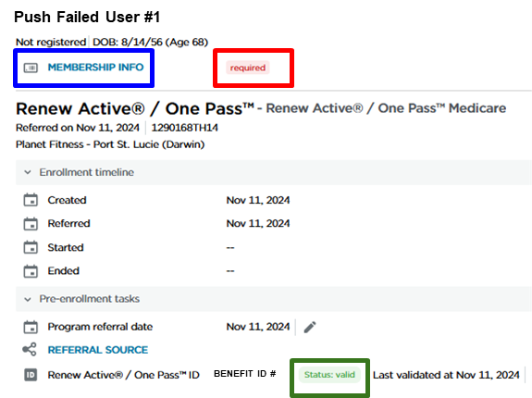Collapse the Pre-enrollment tasks section
Viewport: 532px width, 398px height.
pyautogui.click(x=28, y=299)
